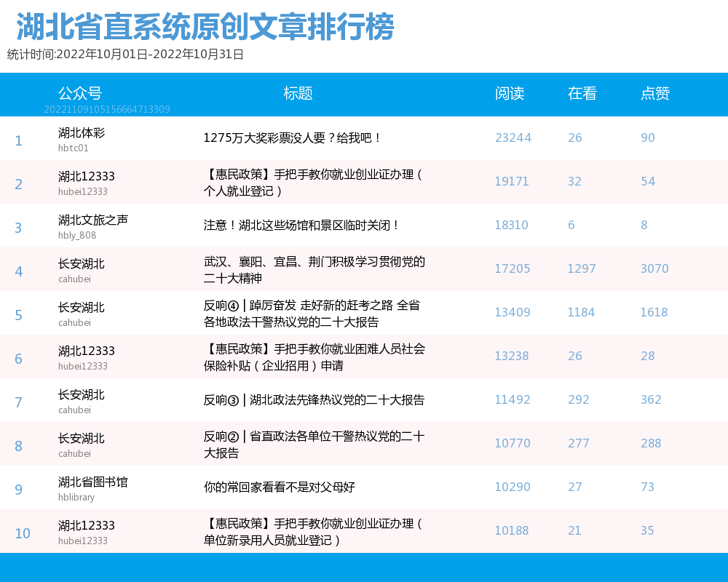Click the 公众号 column header
This screenshot has height=582, width=728.
tap(80, 93)
